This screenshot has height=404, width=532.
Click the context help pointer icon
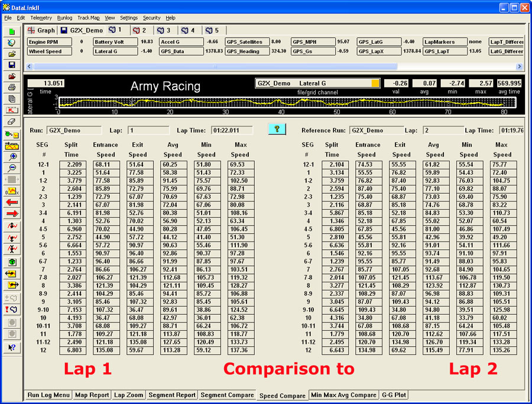coord(12,348)
